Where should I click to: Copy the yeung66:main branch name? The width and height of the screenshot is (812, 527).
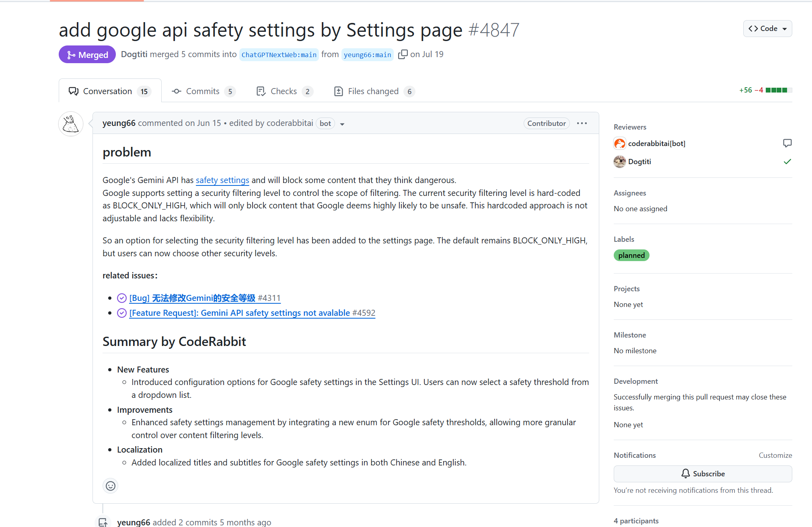point(403,54)
